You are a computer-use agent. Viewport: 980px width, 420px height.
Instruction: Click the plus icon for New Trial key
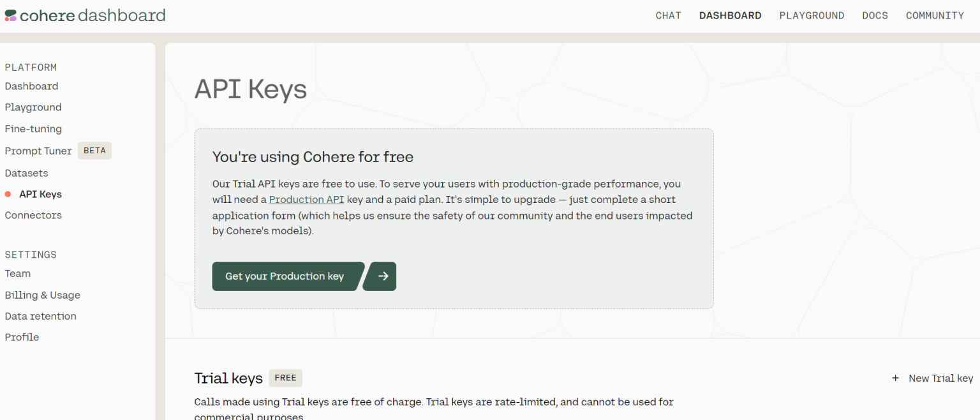[895, 379]
